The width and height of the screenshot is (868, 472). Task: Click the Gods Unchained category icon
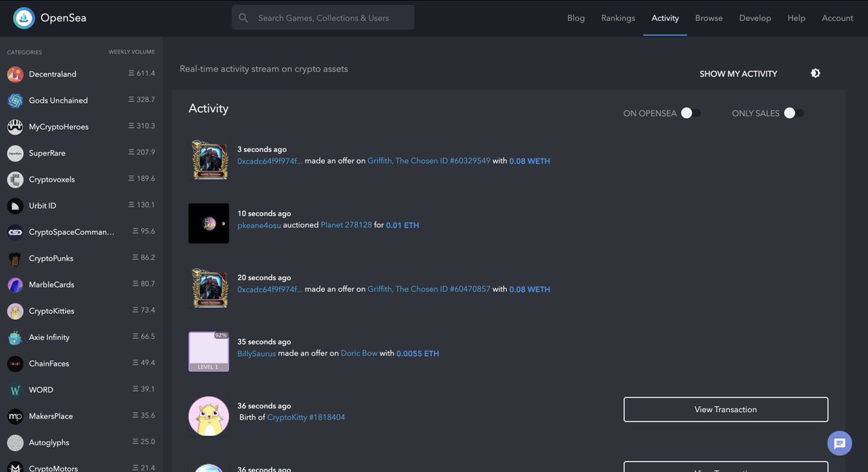[15, 101]
